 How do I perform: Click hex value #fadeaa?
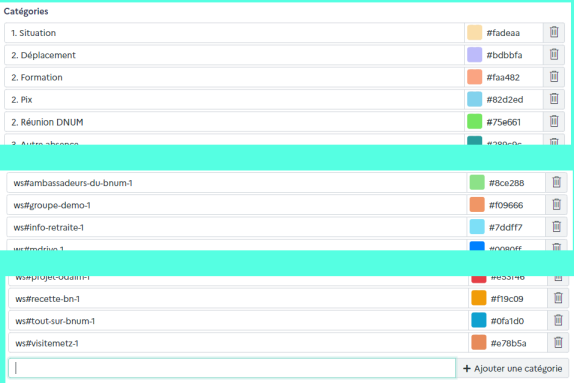point(503,33)
